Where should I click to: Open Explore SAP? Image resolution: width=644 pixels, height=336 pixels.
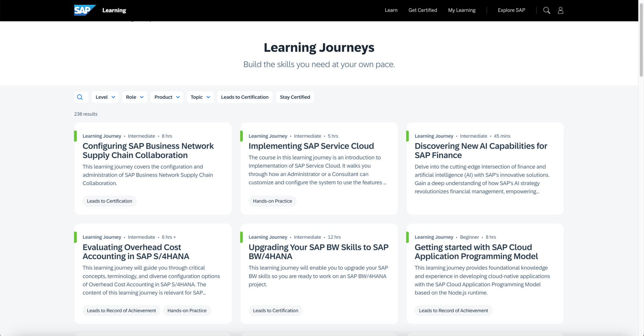[511, 10]
